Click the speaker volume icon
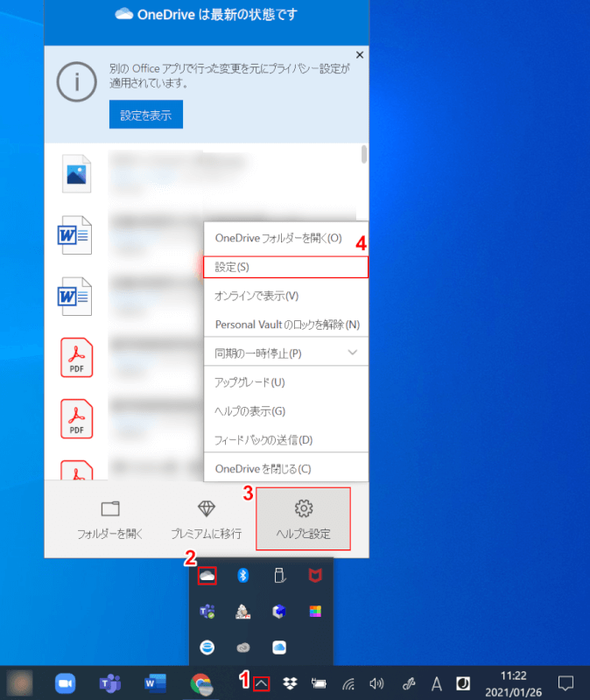 tap(377, 682)
